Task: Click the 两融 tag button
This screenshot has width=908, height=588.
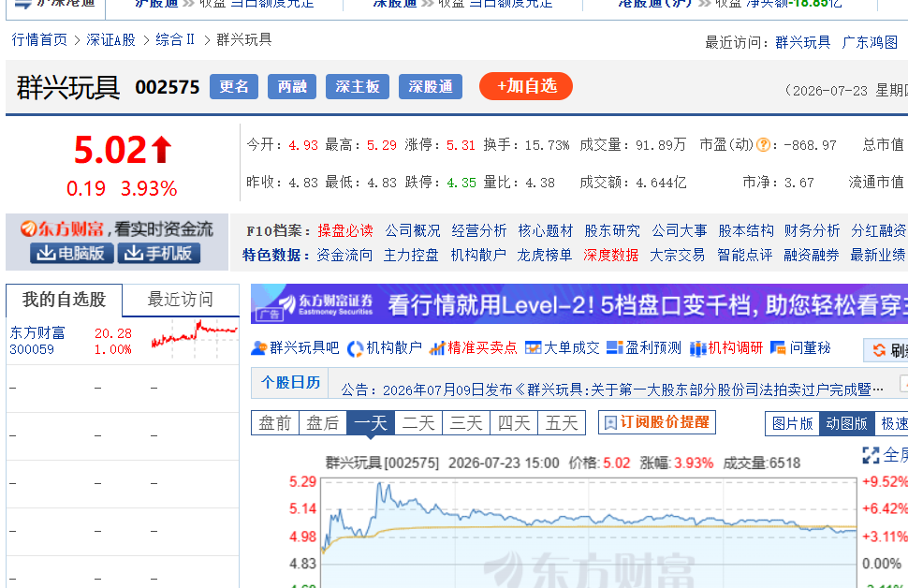Action: point(292,87)
